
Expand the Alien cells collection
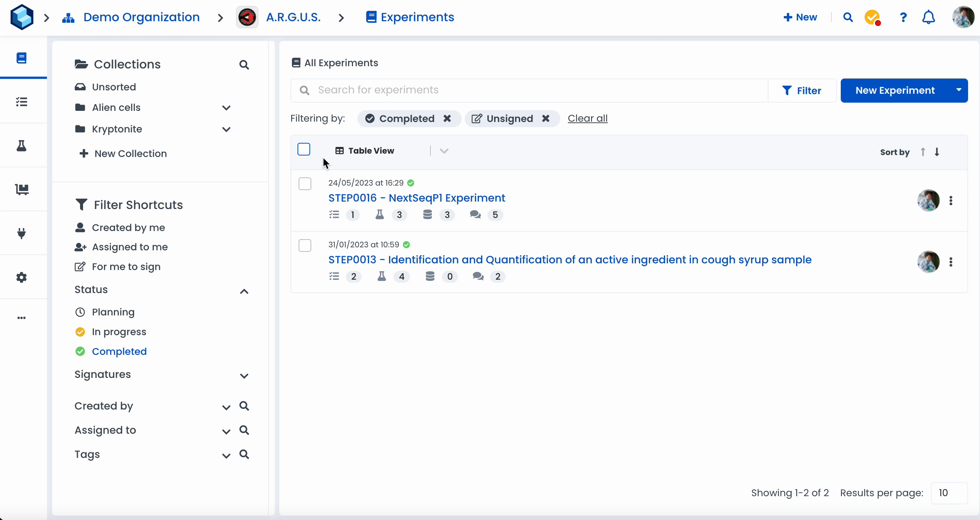[x=226, y=108]
